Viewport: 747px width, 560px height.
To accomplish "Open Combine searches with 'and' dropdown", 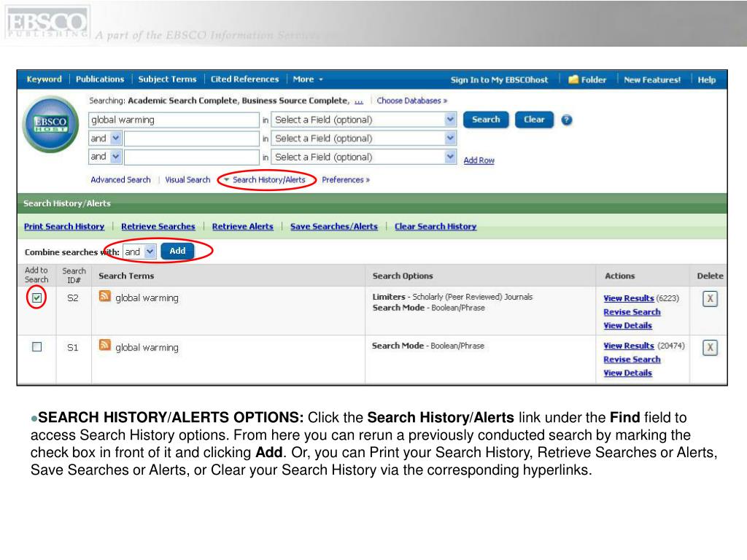I will 139,252.
